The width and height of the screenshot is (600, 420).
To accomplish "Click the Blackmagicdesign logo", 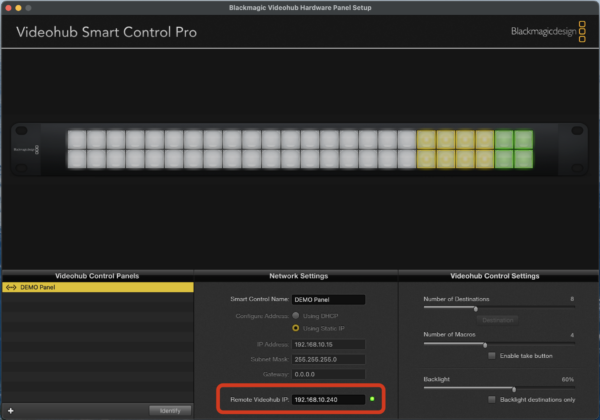I will [x=548, y=31].
